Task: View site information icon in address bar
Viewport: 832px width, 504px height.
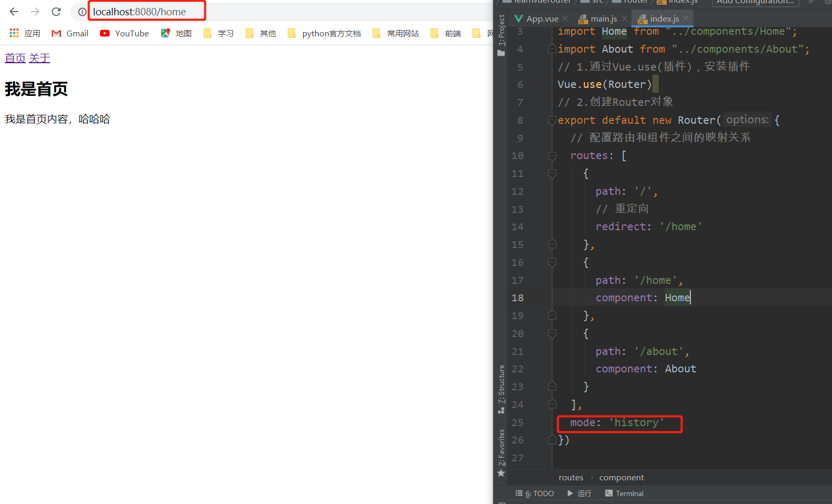Action: 82,12
